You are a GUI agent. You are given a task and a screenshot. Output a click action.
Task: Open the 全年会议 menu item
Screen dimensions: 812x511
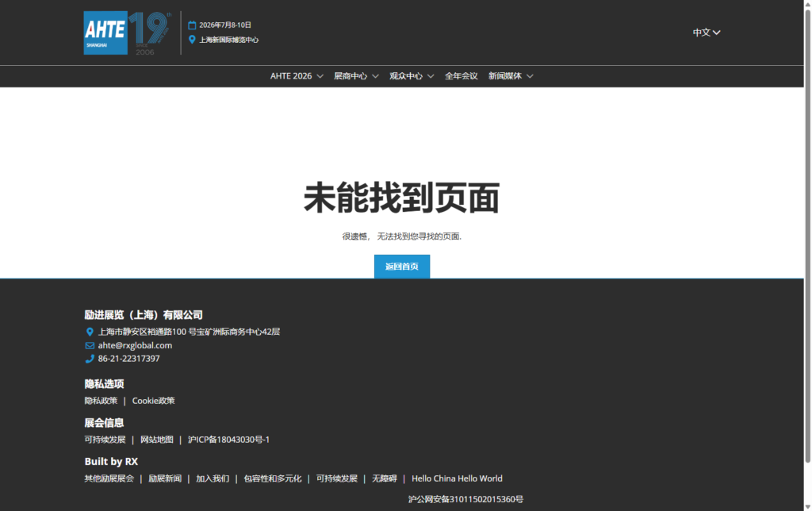(x=462, y=75)
